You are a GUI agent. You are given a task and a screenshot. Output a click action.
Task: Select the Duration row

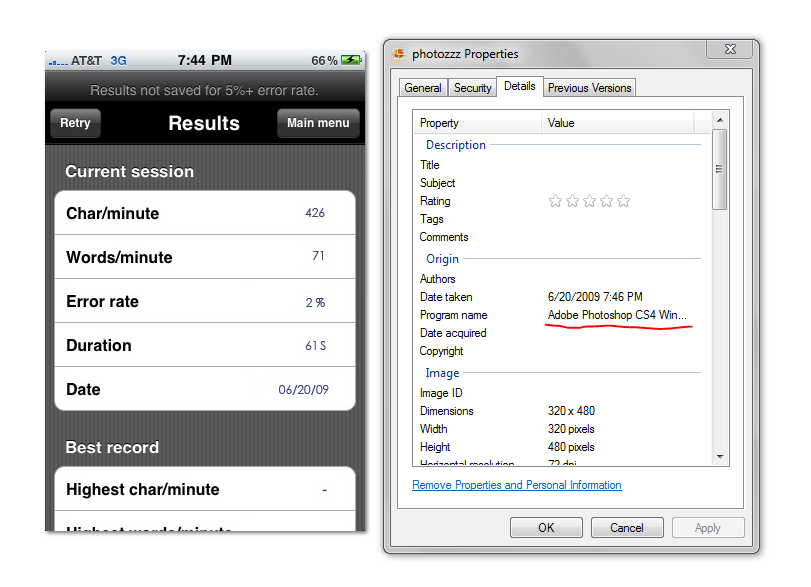(205, 345)
